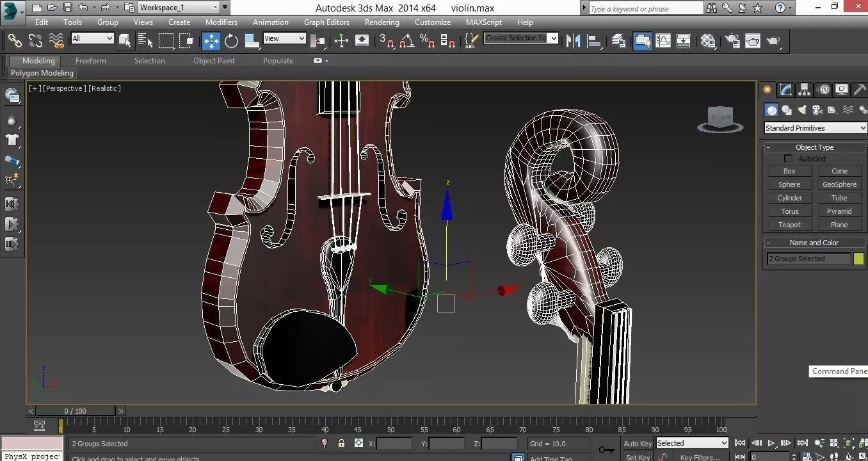Open the All selection filter dropdown

92,38
